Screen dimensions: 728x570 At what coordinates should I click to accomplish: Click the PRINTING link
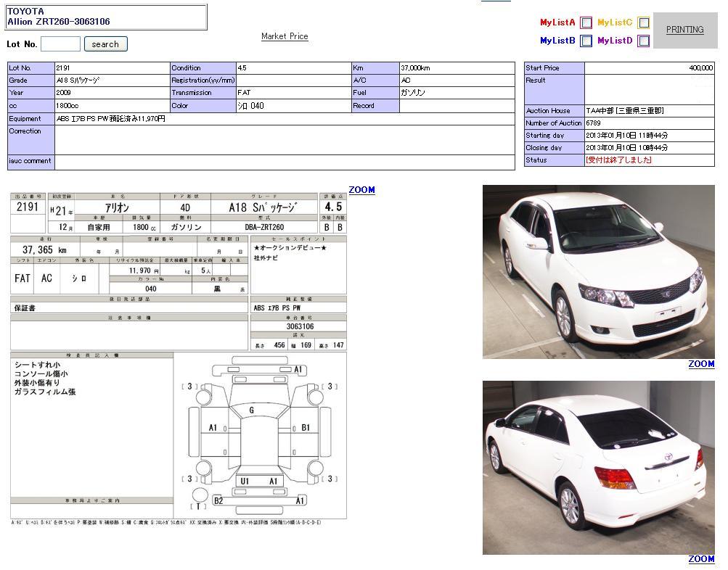point(684,30)
